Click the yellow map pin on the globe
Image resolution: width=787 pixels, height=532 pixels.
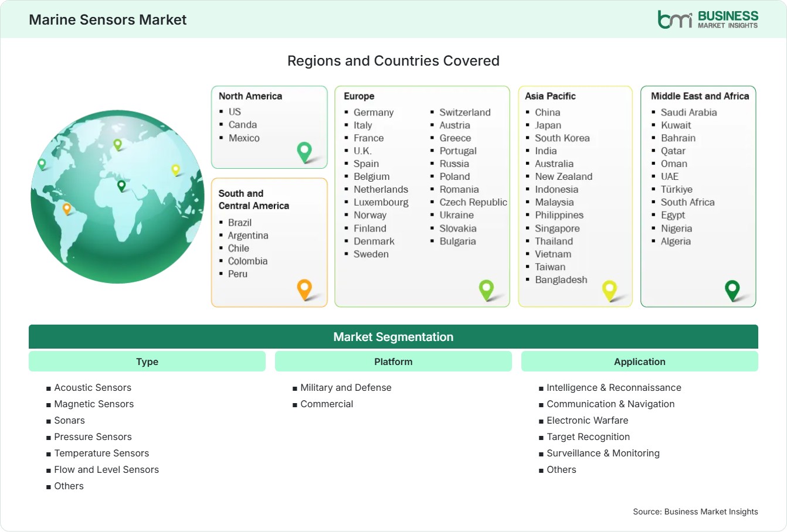point(175,170)
